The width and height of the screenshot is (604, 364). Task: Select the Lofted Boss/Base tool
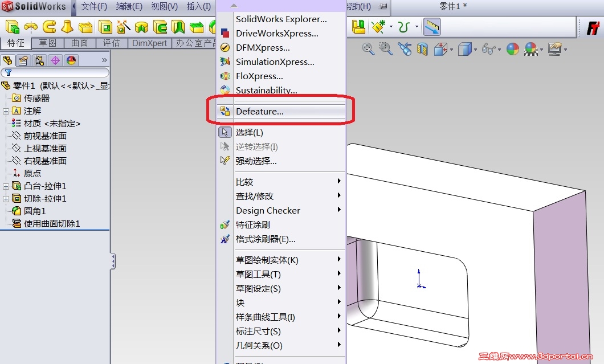click(67, 27)
